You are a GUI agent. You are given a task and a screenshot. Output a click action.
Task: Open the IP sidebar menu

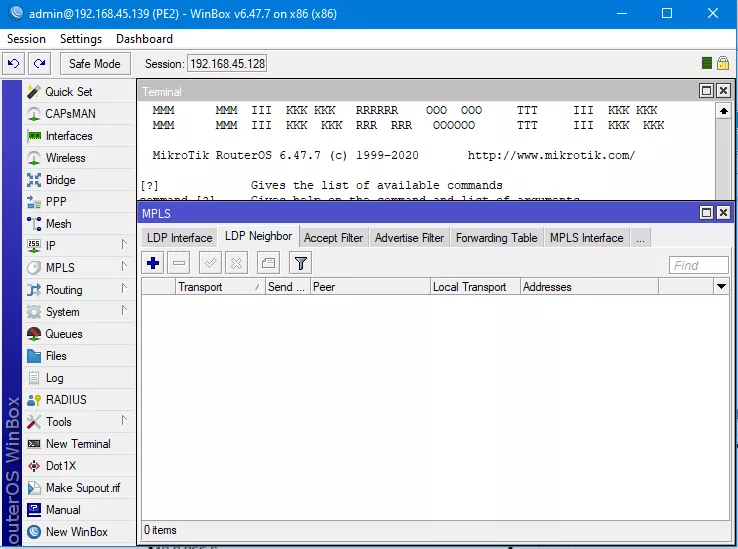click(x=79, y=246)
